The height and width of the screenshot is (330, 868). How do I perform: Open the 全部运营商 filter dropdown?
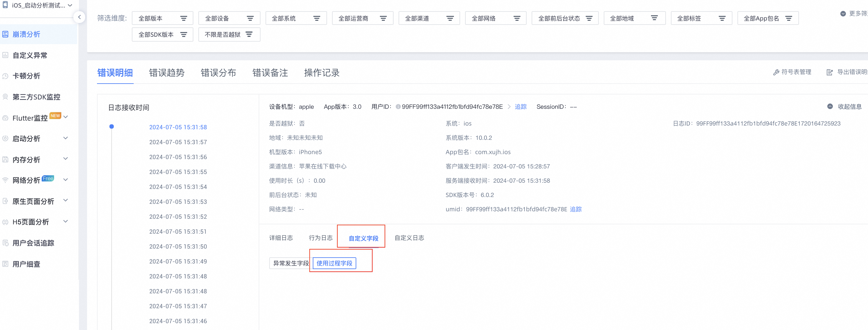(x=362, y=18)
